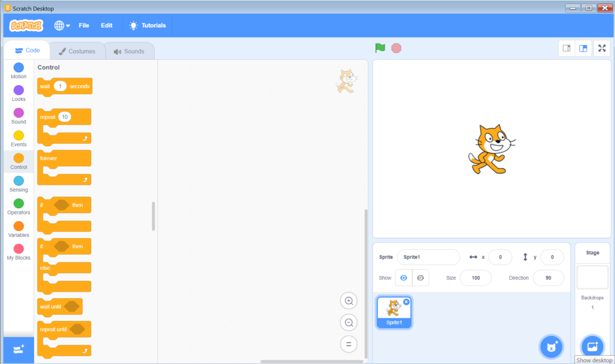This screenshot has width=615, height=364.
Task: Select the Looks block category
Action: pos(18,93)
